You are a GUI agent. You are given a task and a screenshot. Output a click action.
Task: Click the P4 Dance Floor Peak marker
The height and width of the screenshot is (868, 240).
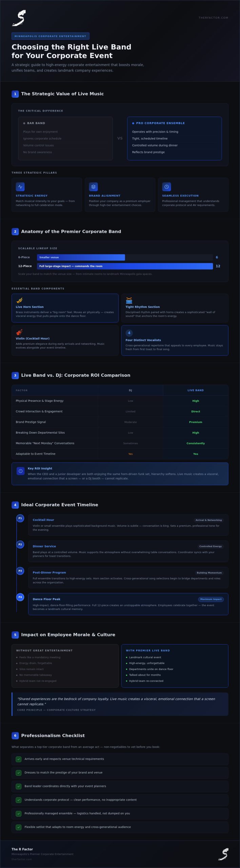click(20, 597)
